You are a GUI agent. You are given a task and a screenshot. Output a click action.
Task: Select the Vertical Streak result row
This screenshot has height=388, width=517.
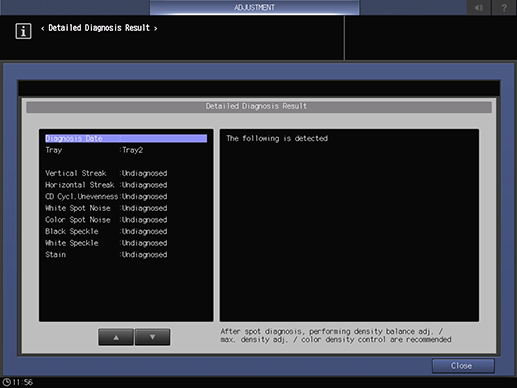point(126,173)
